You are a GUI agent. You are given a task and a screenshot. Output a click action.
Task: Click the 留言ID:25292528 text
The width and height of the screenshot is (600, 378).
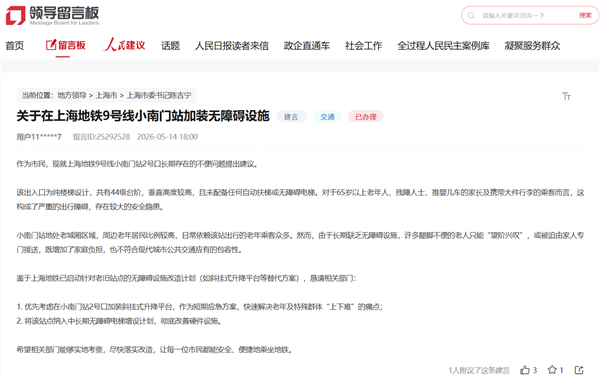click(101, 137)
